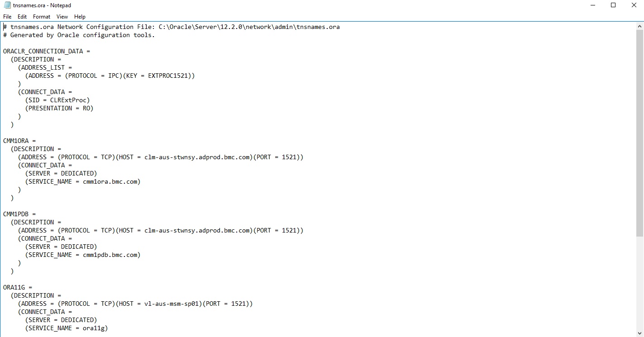
Task: Open the File menu
Action: [7, 17]
